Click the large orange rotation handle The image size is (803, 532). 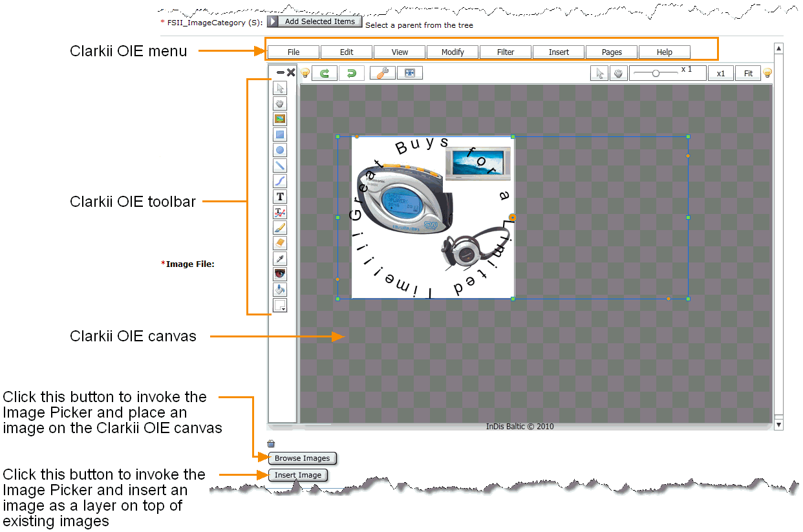point(512,218)
